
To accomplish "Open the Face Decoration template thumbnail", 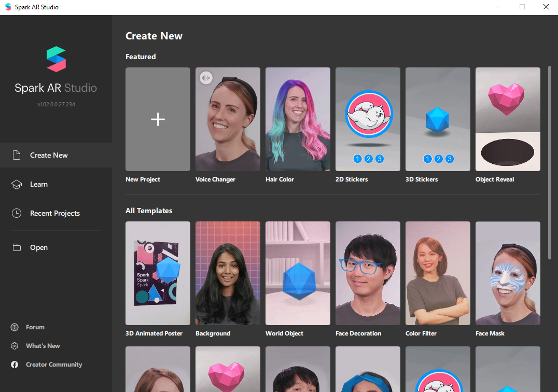I will pyautogui.click(x=368, y=273).
